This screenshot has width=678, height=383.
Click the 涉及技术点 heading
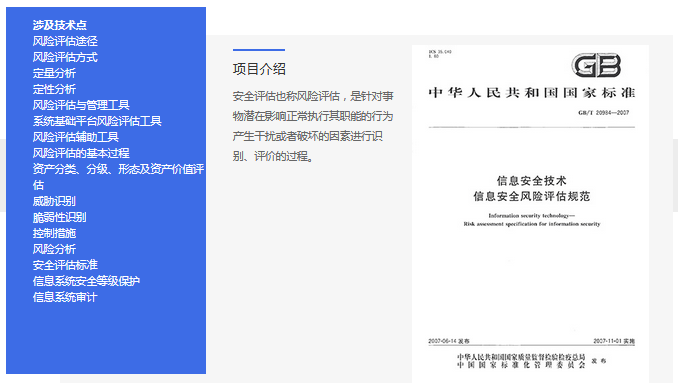point(60,25)
